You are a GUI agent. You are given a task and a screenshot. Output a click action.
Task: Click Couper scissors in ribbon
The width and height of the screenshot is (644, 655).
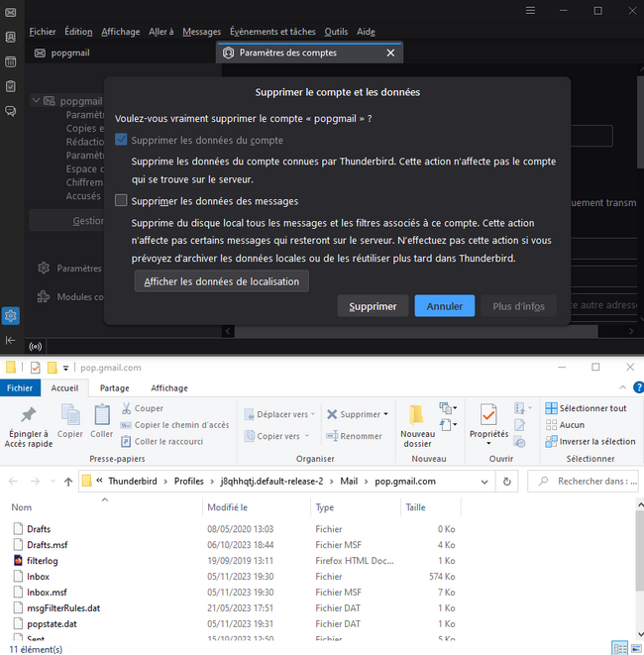(x=143, y=408)
